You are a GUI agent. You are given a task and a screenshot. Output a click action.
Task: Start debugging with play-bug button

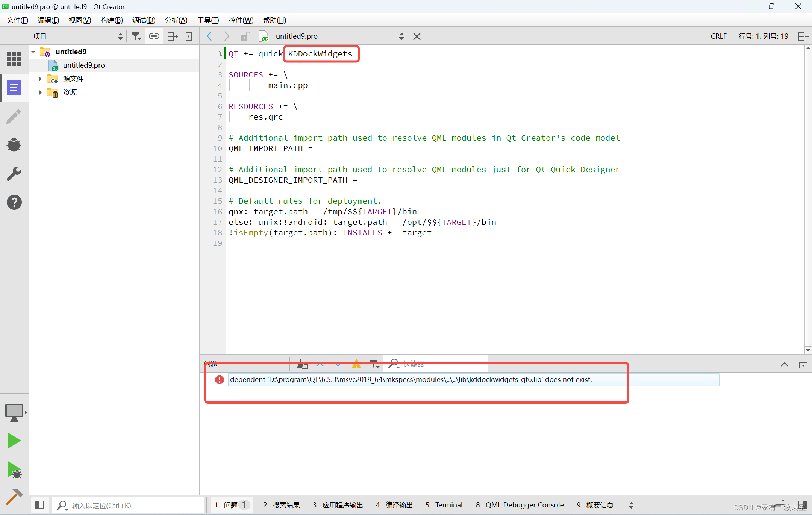pyautogui.click(x=14, y=470)
